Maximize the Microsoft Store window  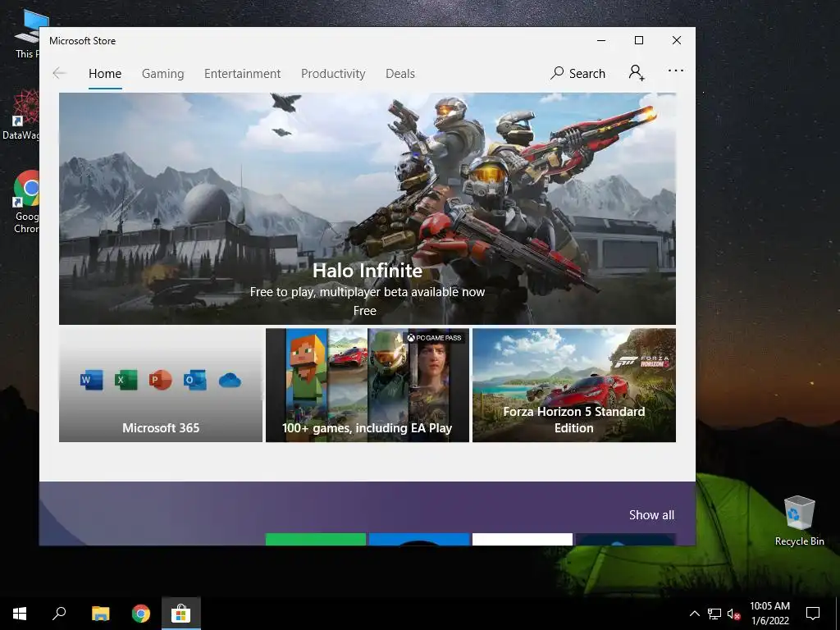[x=638, y=40]
